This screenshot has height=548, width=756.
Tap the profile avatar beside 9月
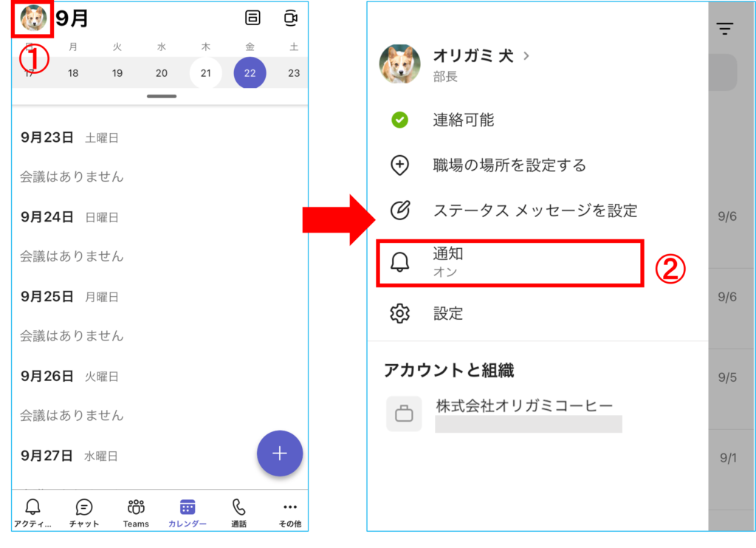click(32, 19)
